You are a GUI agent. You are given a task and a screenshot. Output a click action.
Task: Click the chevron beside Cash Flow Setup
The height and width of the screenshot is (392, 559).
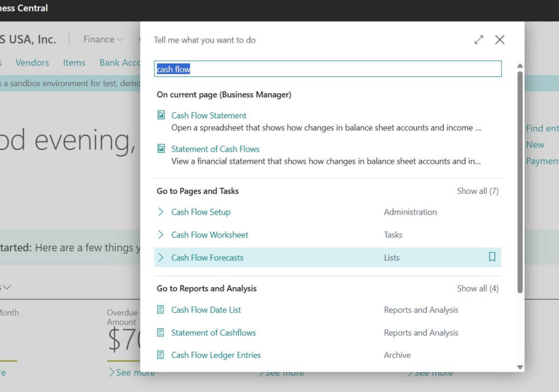click(161, 212)
